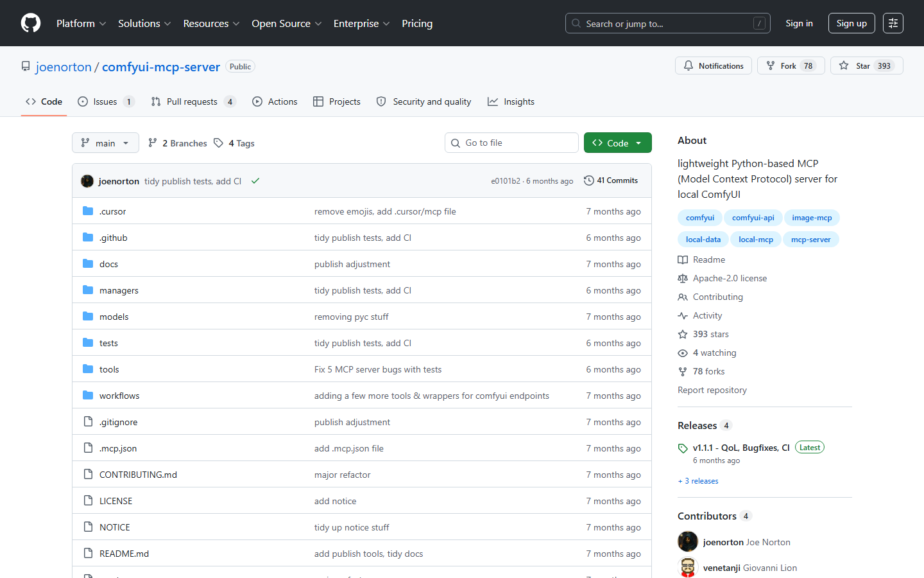Click the Notifications bell button
This screenshot has width=924, height=578.
[714, 66]
